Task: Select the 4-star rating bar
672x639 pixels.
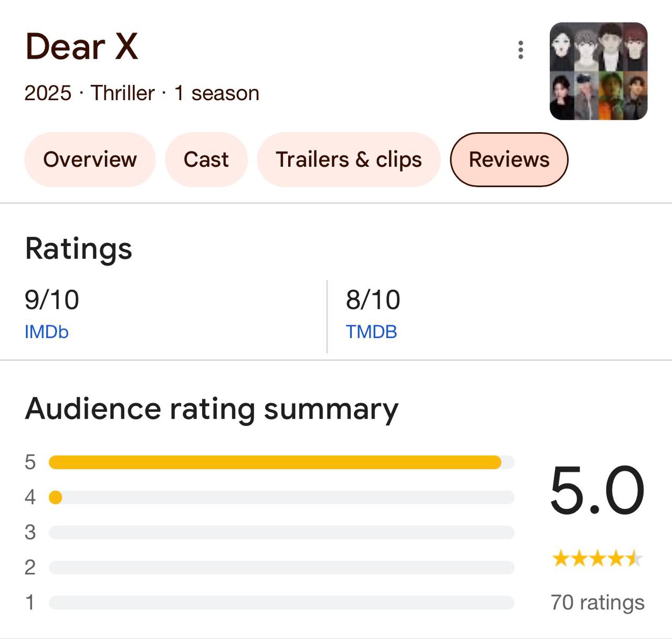Action: pyautogui.click(x=281, y=497)
